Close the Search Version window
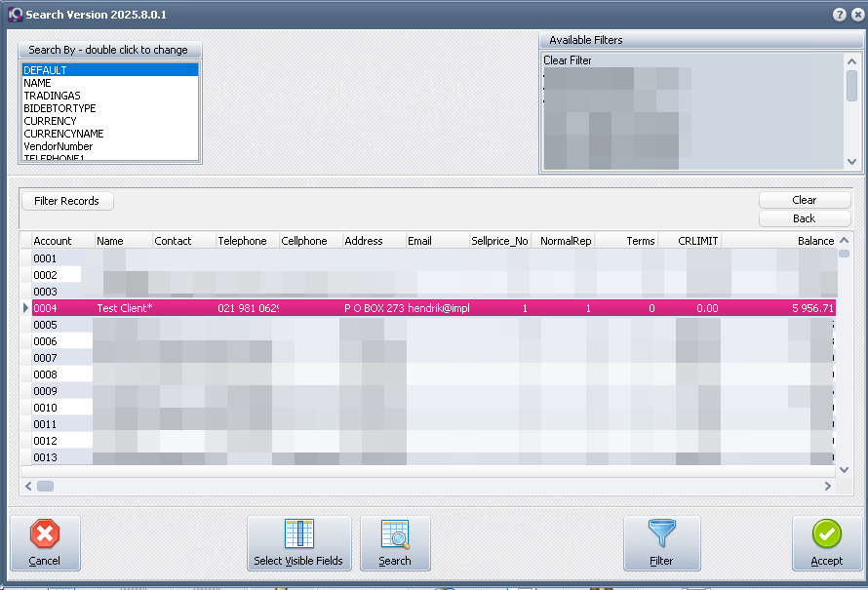This screenshot has width=868, height=590. 856,15
